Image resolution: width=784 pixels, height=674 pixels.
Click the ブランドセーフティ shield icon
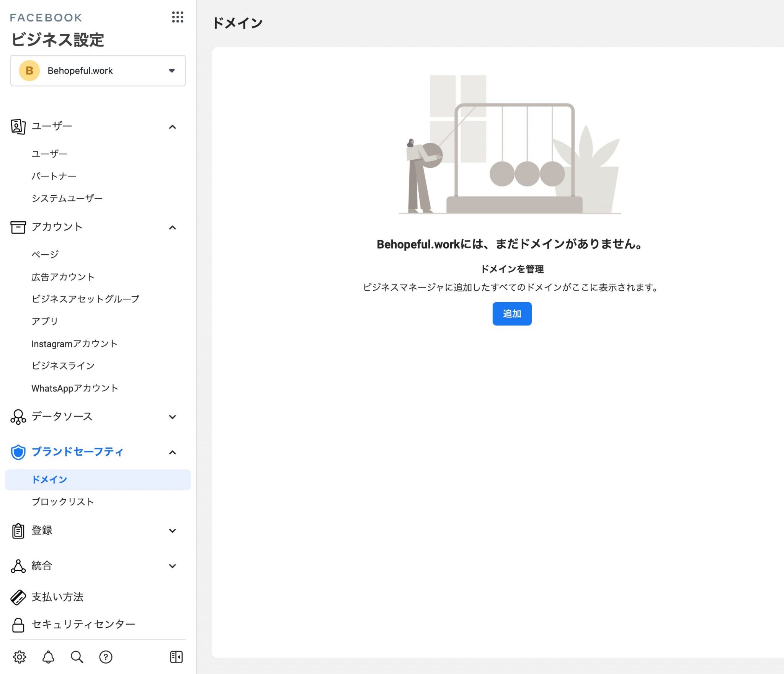(18, 452)
